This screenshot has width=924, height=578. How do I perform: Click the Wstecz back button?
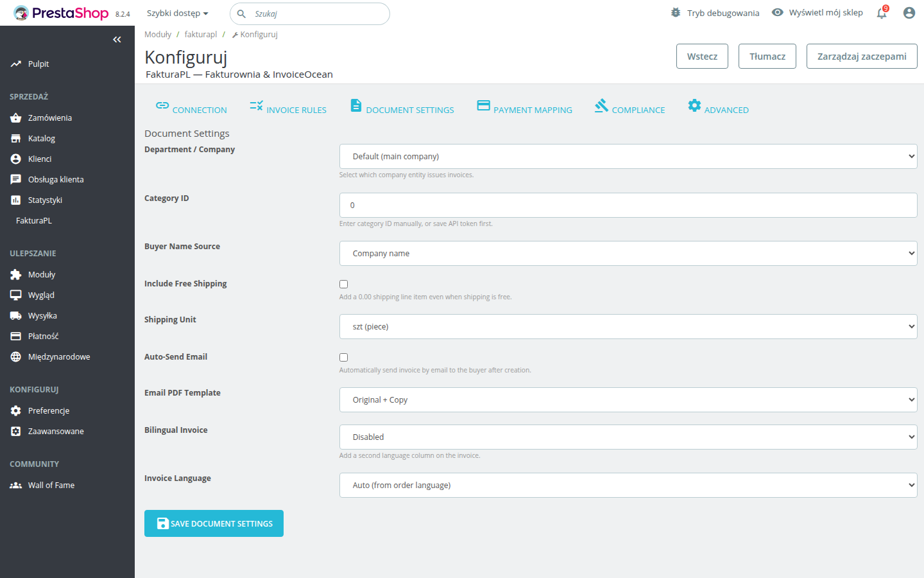click(x=702, y=57)
